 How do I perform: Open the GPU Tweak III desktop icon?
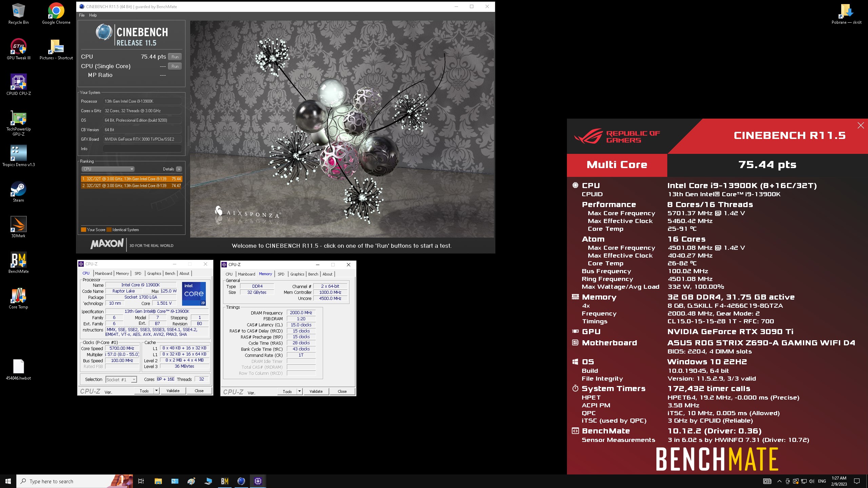(x=18, y=49)
